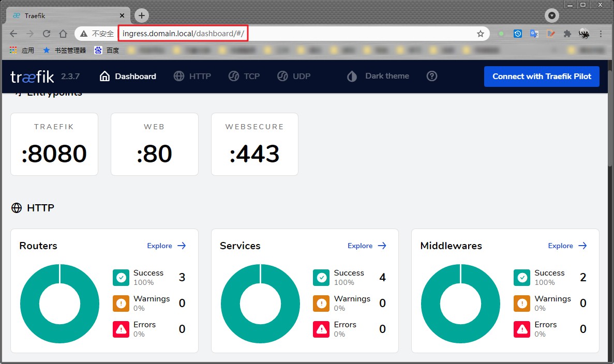Click the Services card heading

(x=240, y=246)
